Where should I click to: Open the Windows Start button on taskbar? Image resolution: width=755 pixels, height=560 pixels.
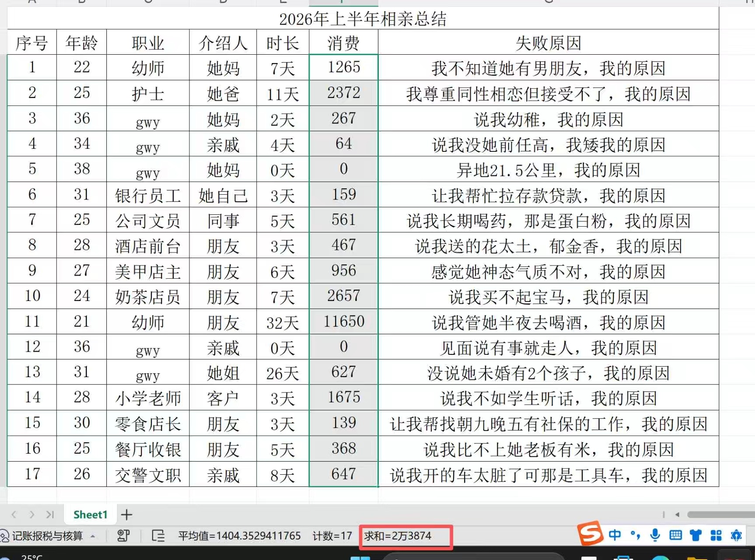[x=360, y=557]
